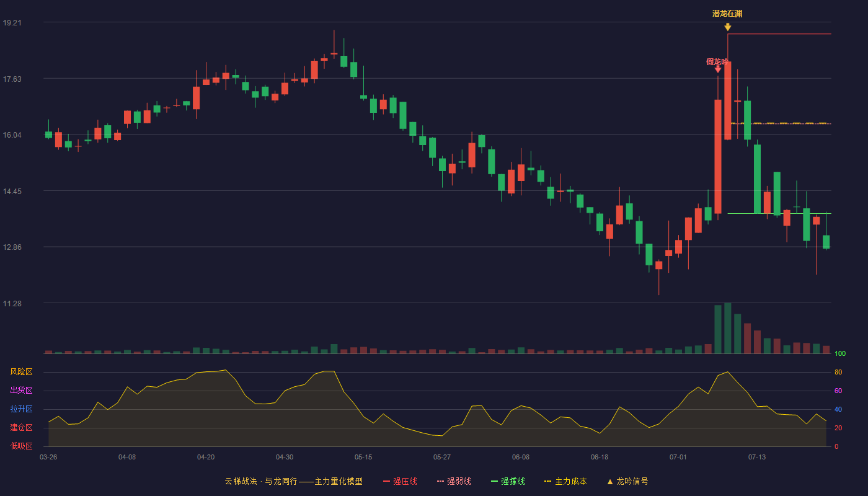
Task: Click the green 强撑线 horizontal support line
Action: tap(779, 214)
